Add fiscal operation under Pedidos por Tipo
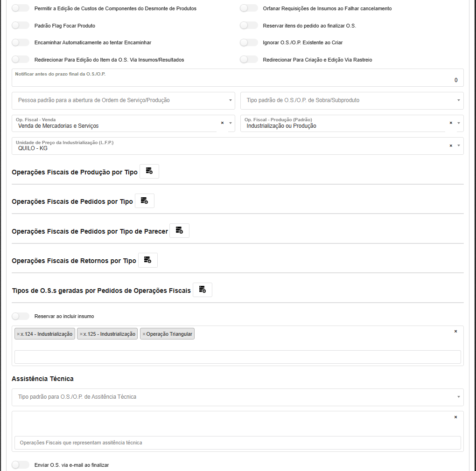Image resolution: width=476 pixels, height=471 pixels. tap(145, 201)
